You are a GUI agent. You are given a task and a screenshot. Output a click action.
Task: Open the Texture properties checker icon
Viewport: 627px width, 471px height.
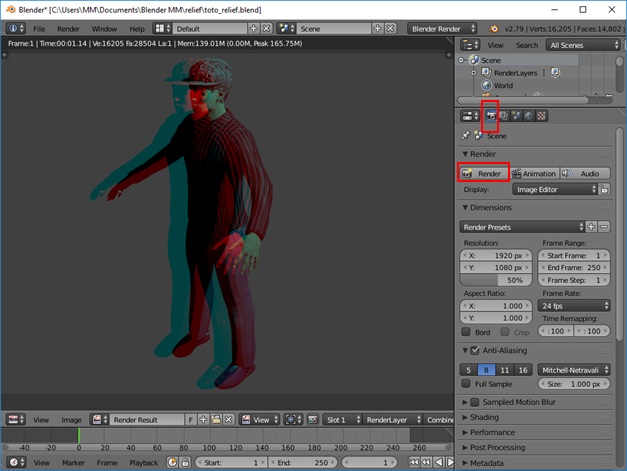(542, 116)
